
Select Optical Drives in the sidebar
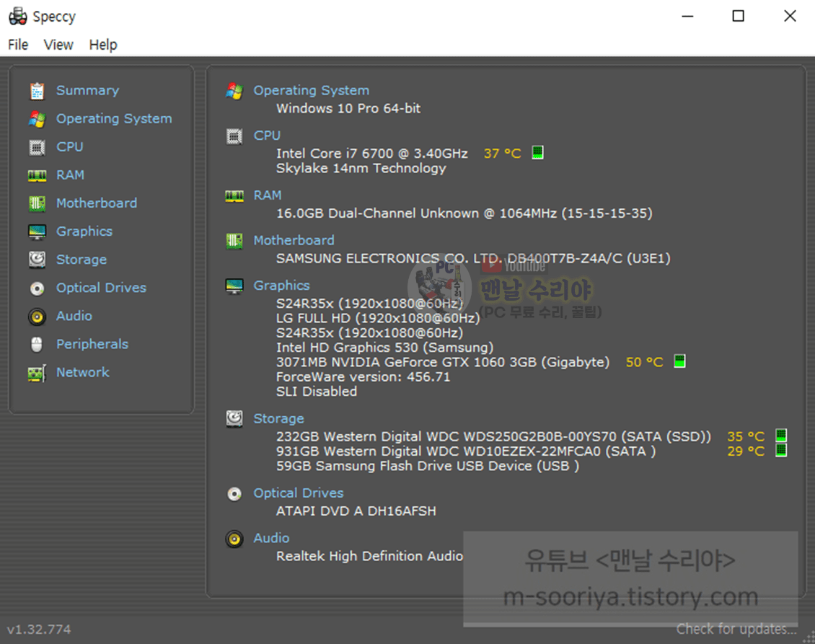click(102, 288)
